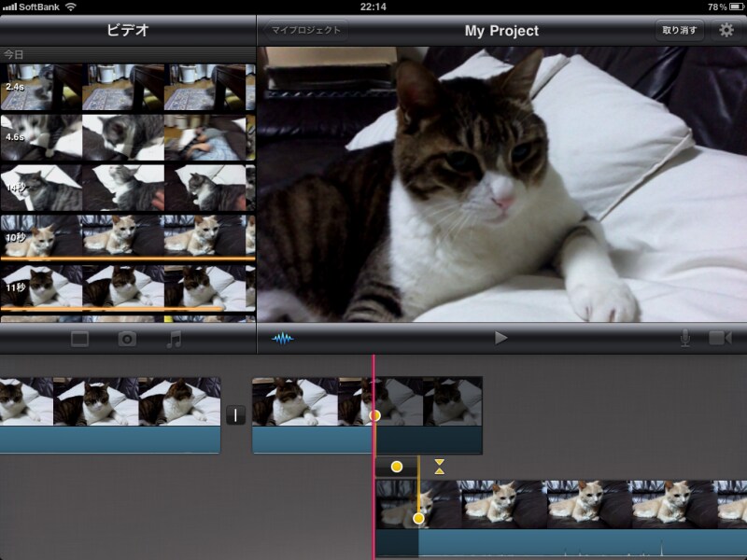Select the 10秒 orange cat clip
Image resolution: width=747 pixels, height=560 pixels.
[127, 236]
